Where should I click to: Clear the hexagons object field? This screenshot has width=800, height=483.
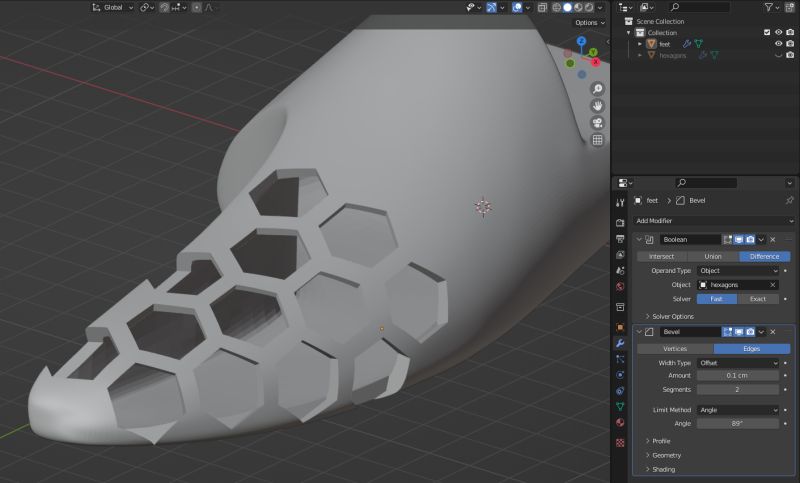[772, 285]
